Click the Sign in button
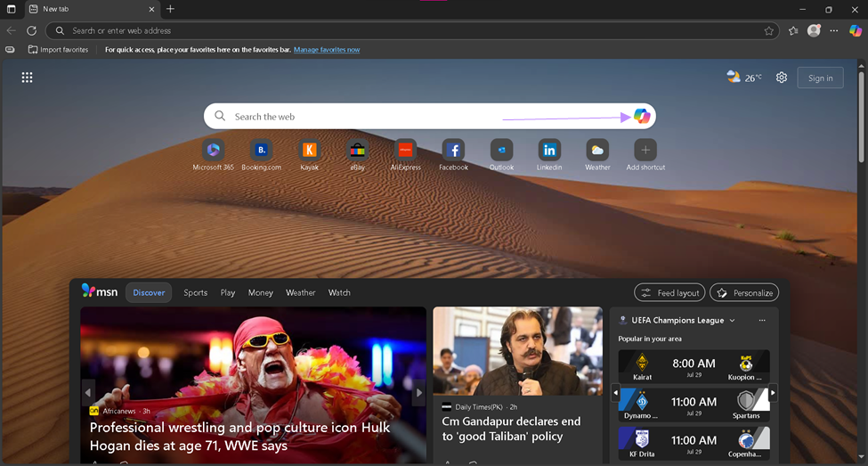This screenshot has height=466, width=868. click(820, 78)
